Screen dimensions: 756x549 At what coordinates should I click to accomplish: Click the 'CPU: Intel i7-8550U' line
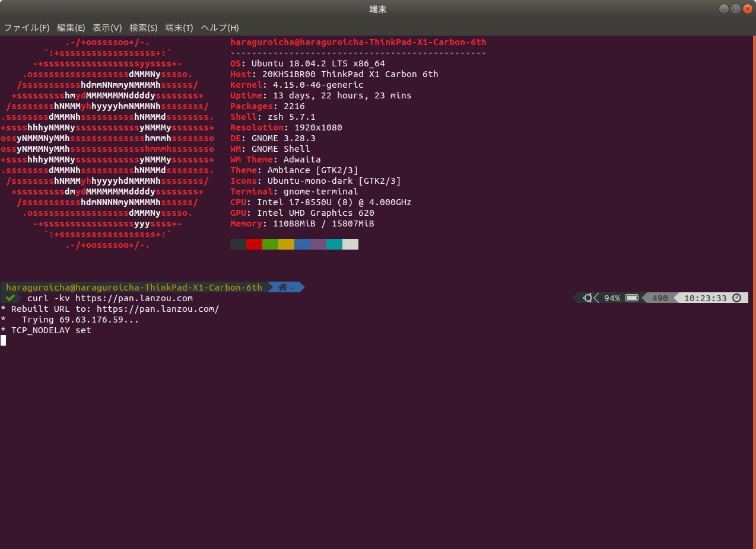tap(321, 202)
